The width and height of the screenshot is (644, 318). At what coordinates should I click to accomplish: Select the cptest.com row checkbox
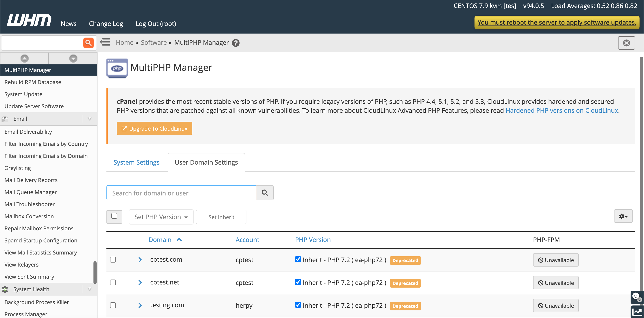pyautogui.click(x=113, y=260)
